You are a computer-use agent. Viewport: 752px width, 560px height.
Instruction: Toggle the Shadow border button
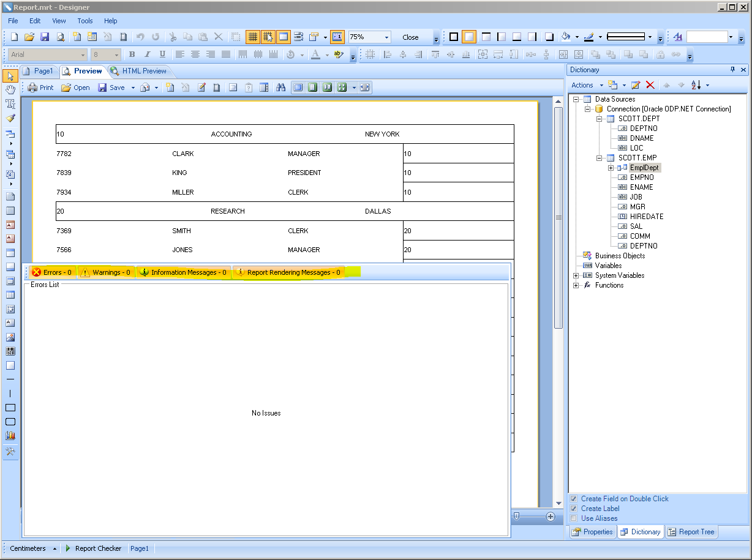point(549,37)
